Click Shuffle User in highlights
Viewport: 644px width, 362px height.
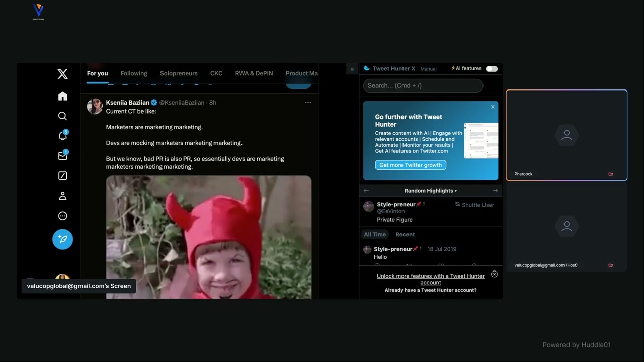[474, 205]
